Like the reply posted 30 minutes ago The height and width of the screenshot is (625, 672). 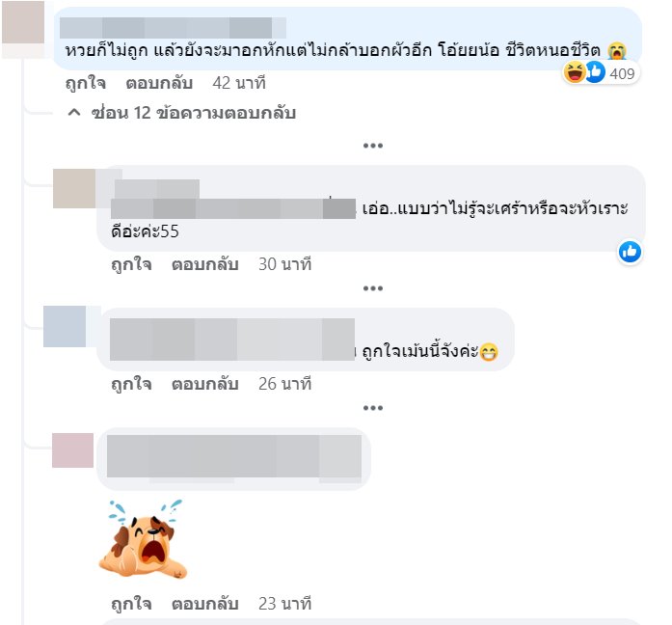(x=131, y=264)
